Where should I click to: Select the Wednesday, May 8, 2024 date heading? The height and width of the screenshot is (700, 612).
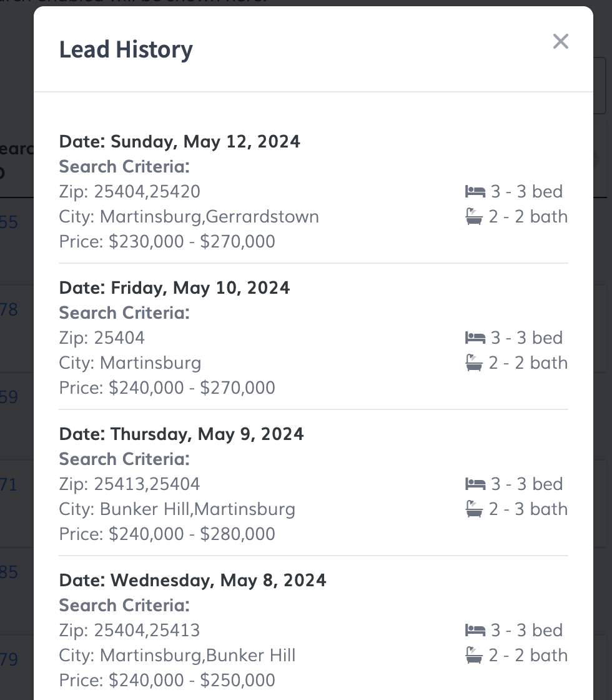pos(193,580)
